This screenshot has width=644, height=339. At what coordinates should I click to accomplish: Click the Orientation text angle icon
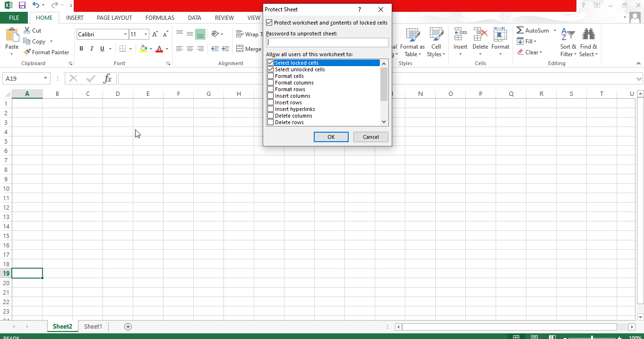215,34
